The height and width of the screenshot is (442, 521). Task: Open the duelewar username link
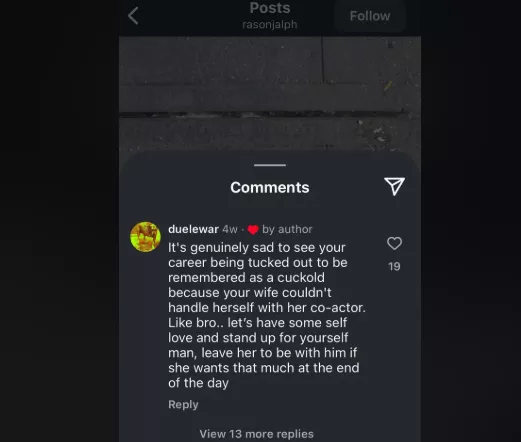point(193,229)
